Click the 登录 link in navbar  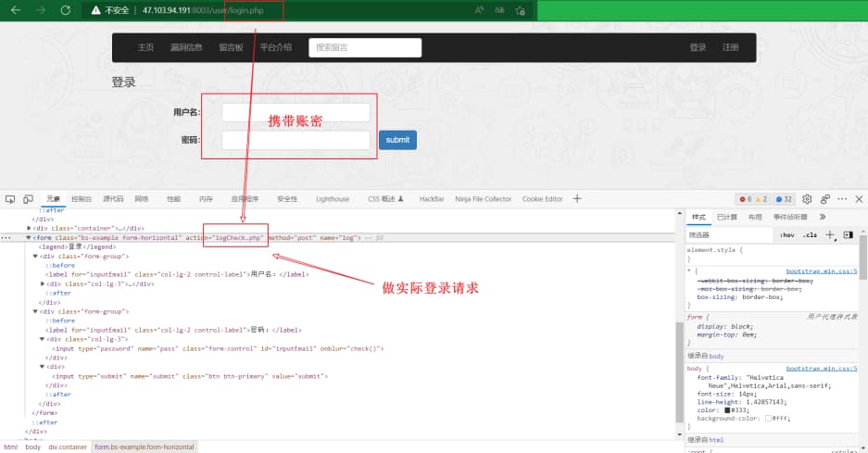coord(698,47)
